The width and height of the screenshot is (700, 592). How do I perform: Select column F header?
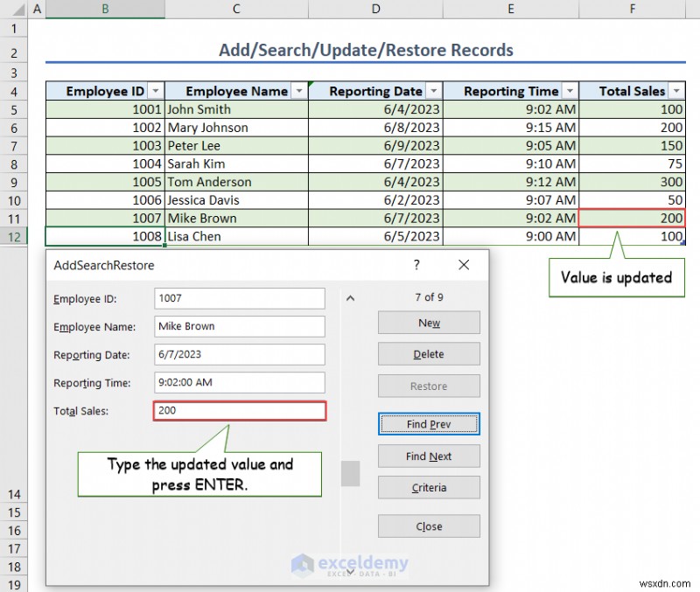click(632, 9)
